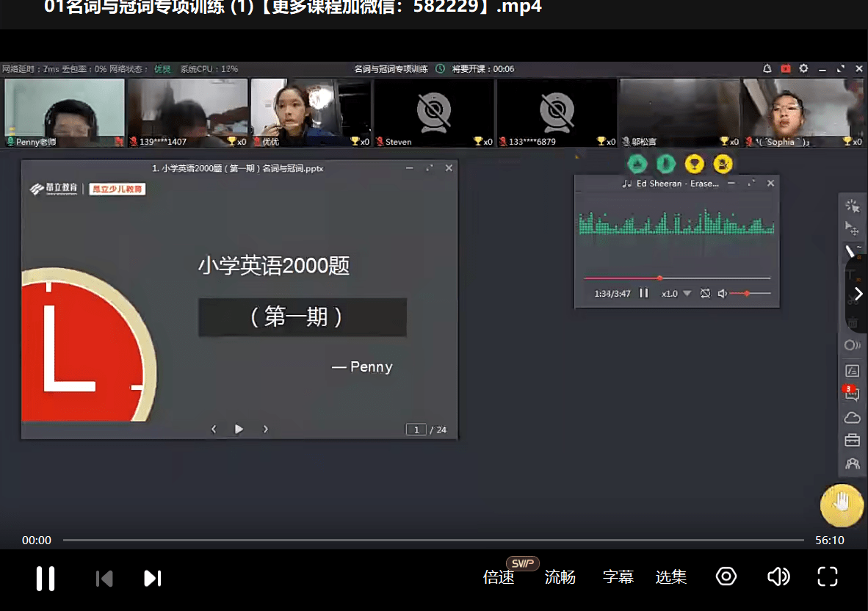
Task: Select the pen drawing tool
Action: click(853, 250)
